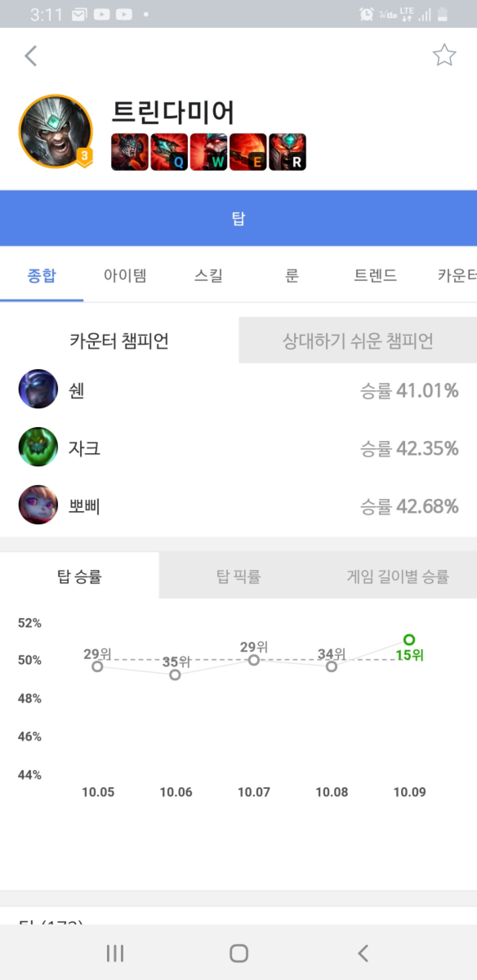This screenshot has height=980, width=477.
Task: Select the 탑 position bar
Action: pyautogui.click(x=238, y=218)
